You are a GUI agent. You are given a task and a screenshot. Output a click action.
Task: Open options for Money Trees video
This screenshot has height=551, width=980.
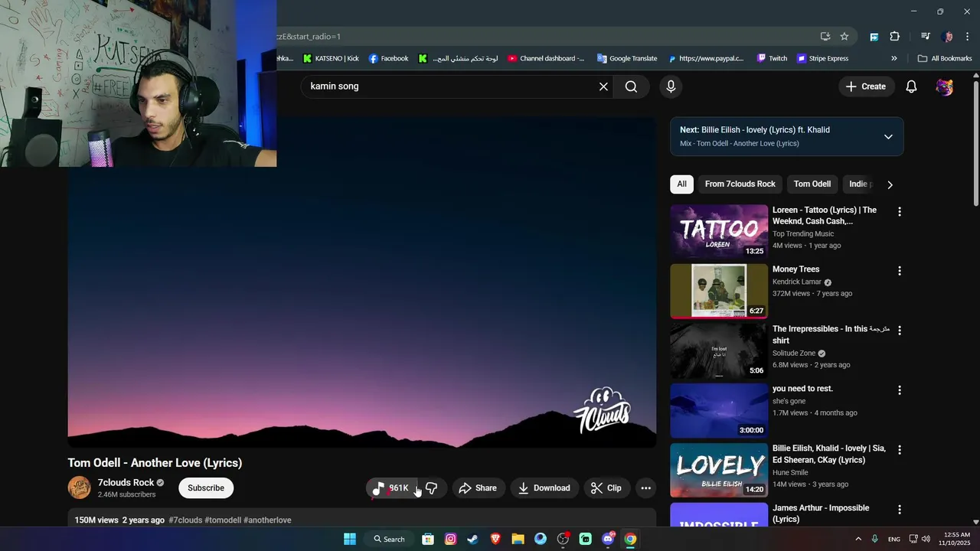click(x=900, y=271)
